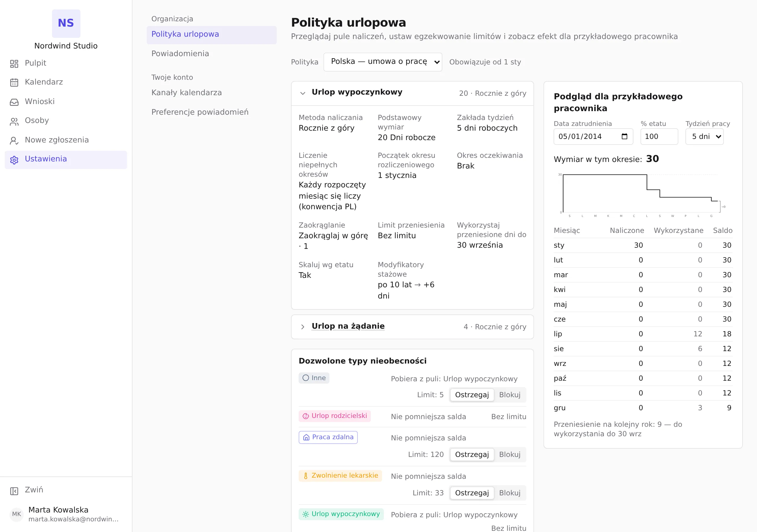Screen dimensions: 757x532
Task: Collapse the Urlop wypoczynkowy section
Action: [x=303, y=93]
